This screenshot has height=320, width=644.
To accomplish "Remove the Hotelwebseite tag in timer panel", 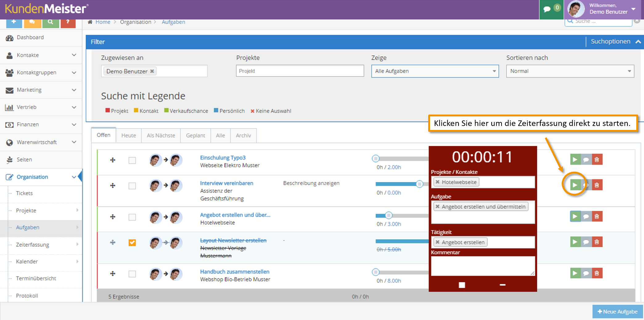I will (437, 182).
